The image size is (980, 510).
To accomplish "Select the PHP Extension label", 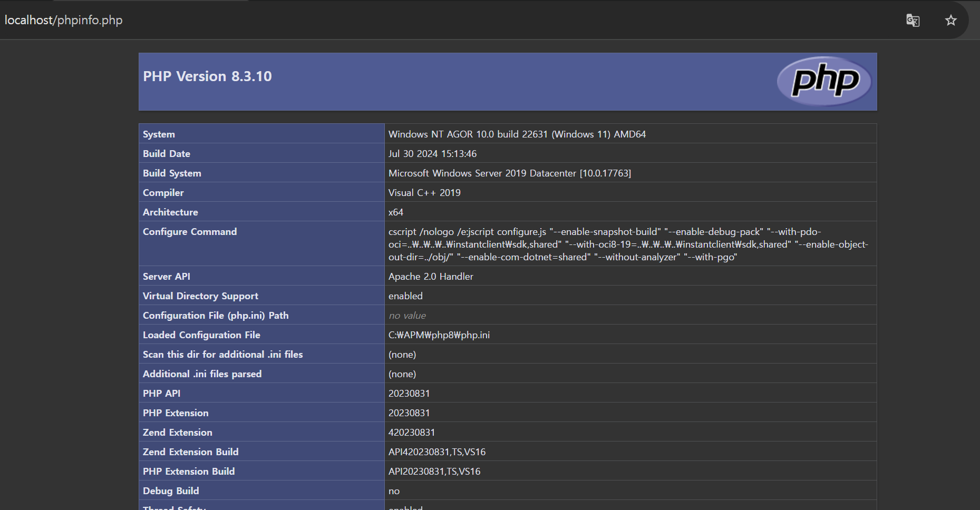I will click(x=176, y=413).
